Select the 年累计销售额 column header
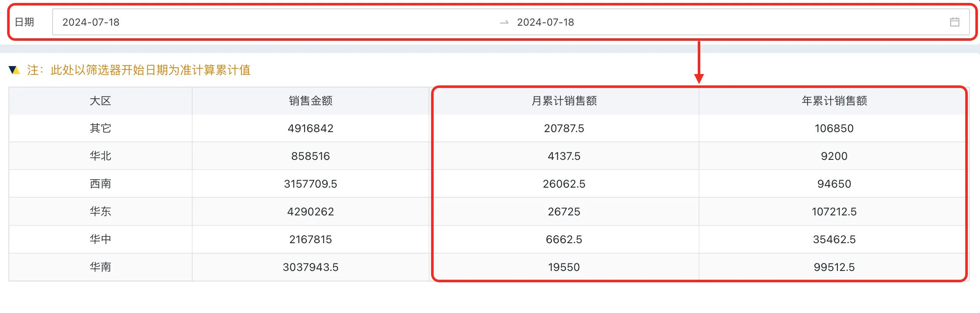The width and height of the screenshot is (980, 313). [x=834, y=101]
